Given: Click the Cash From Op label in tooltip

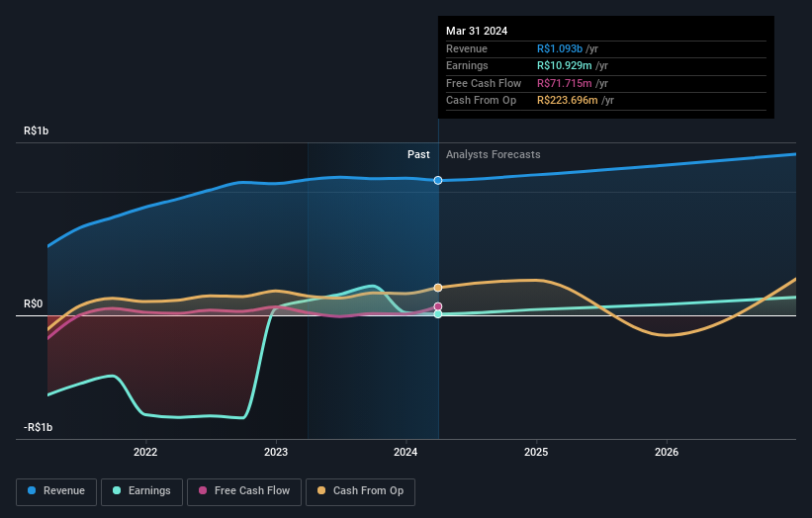Looking at the screenshot, I should click(481, 101).
